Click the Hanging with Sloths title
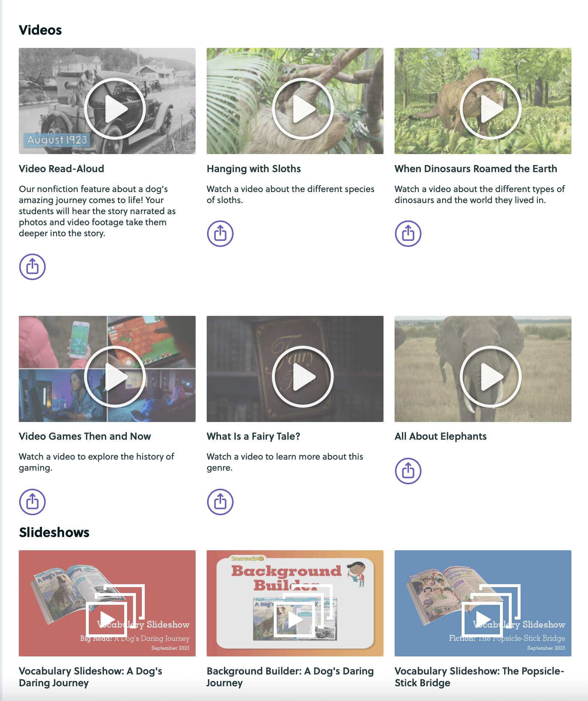The image size is (588, 701). tap(254, 169)
